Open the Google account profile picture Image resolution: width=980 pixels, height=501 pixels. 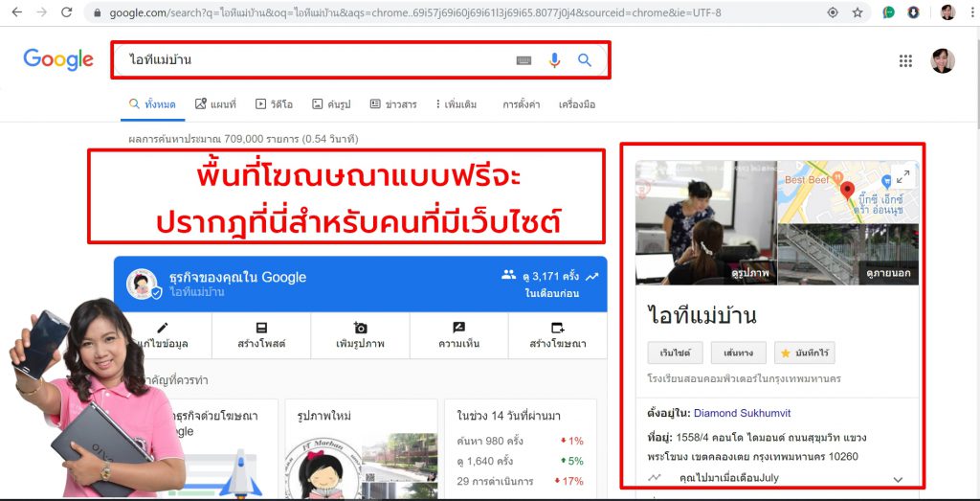click(x=942, y=61)
